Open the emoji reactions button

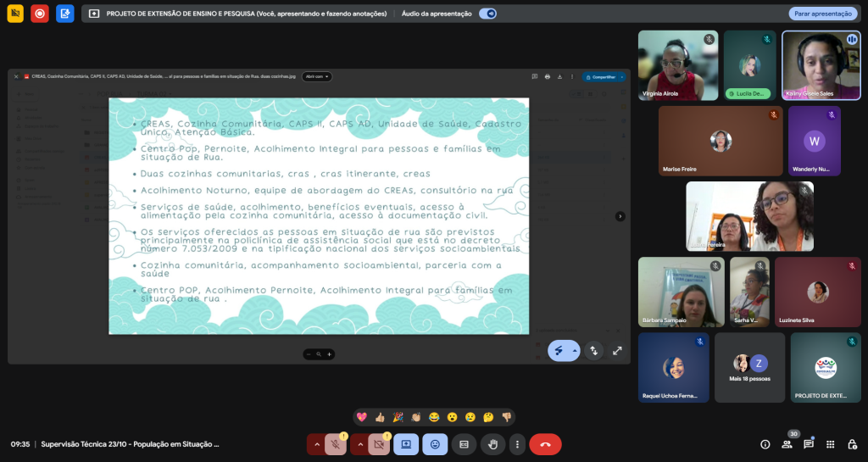pos(435,444)
